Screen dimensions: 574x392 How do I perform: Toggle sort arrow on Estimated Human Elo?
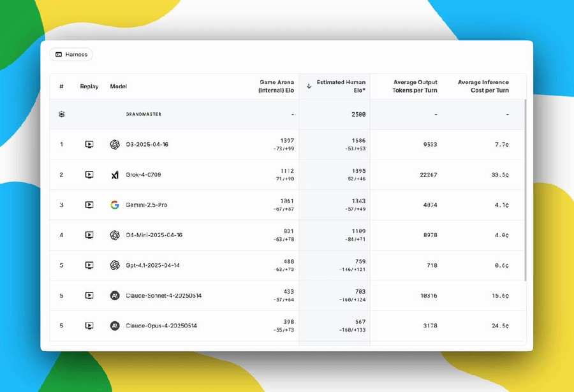(x=309, y=86)
